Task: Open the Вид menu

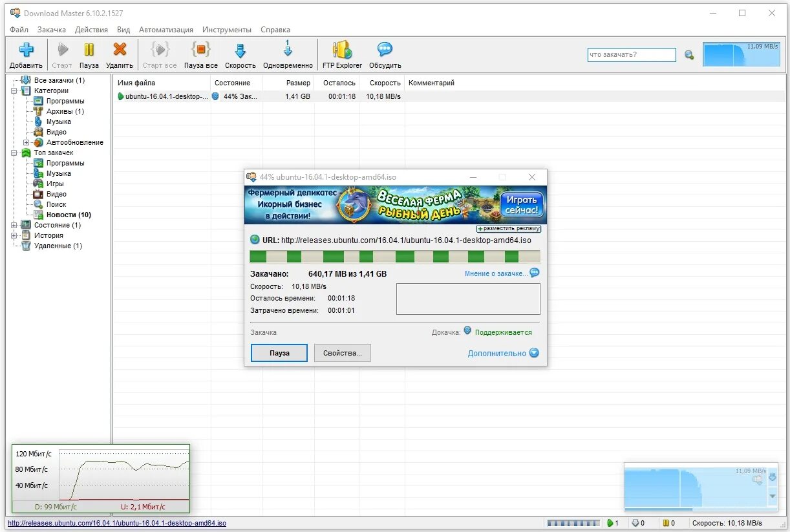Action: coord(123,30)
